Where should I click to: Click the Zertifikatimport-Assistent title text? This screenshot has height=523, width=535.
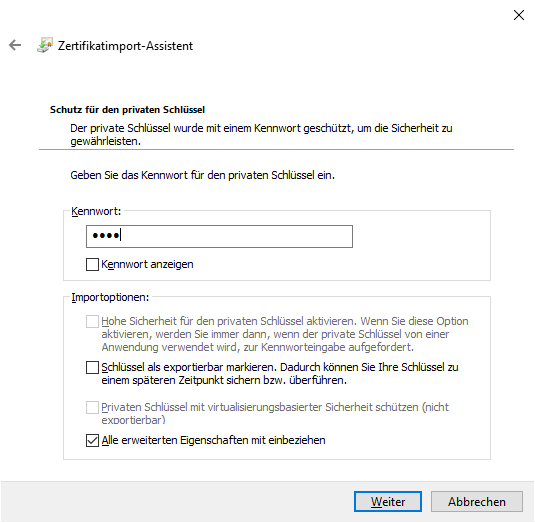[125, 46]
